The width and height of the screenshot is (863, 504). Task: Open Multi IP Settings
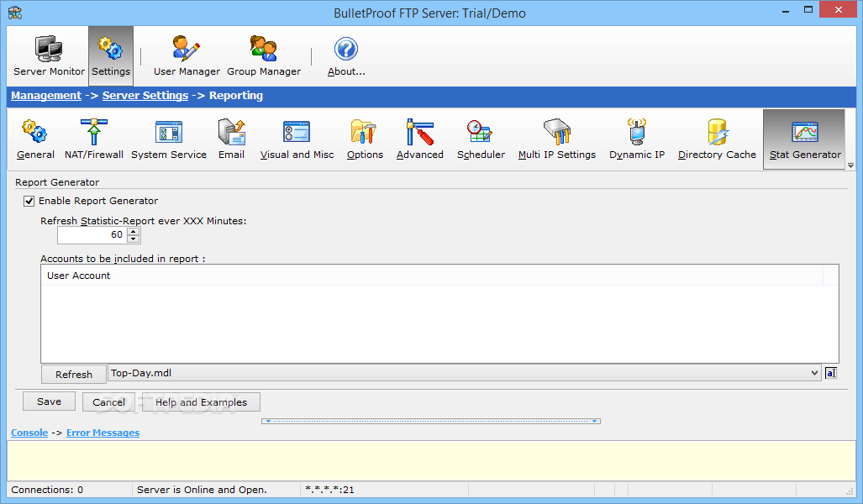(557, 139)
